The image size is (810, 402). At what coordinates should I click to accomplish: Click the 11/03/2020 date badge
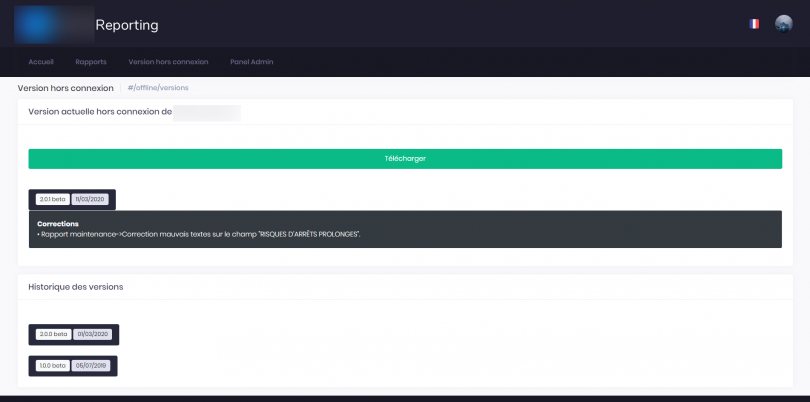90,199
